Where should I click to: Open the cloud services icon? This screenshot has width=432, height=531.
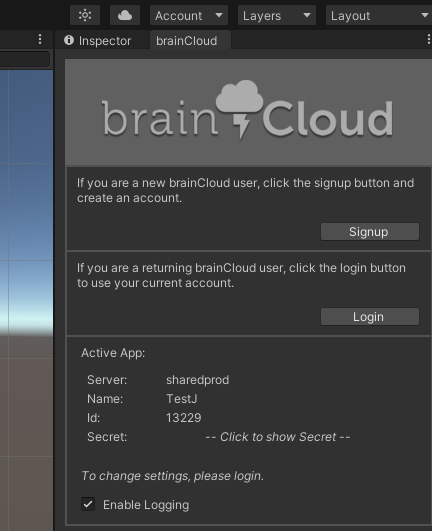point(125,15)
